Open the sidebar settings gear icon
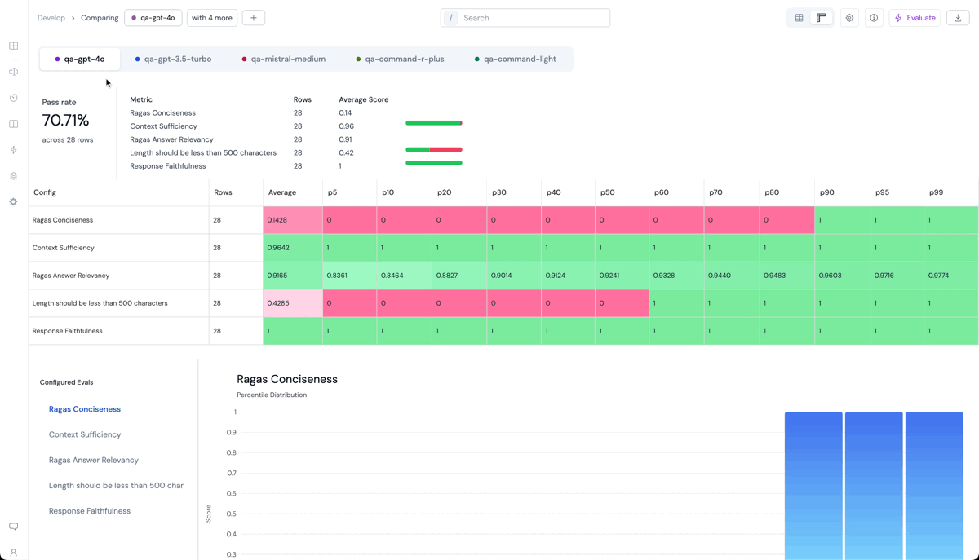This screenshot has width=979, height=560. (13, 201)
